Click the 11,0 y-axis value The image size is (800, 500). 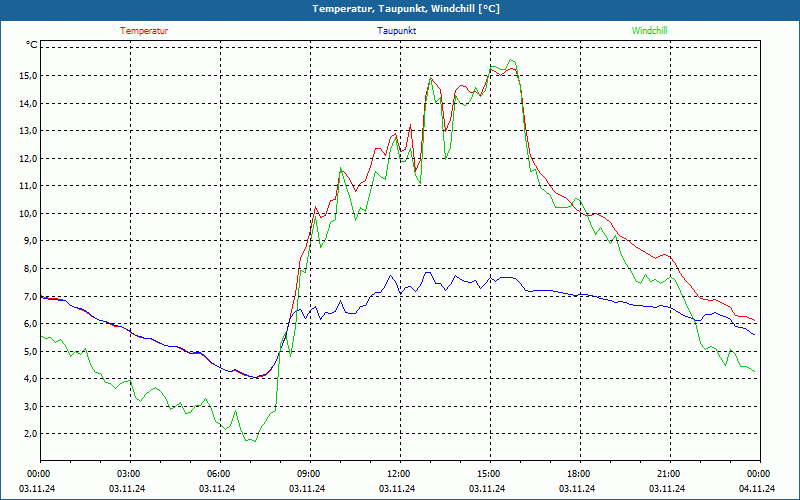point(29,186)
